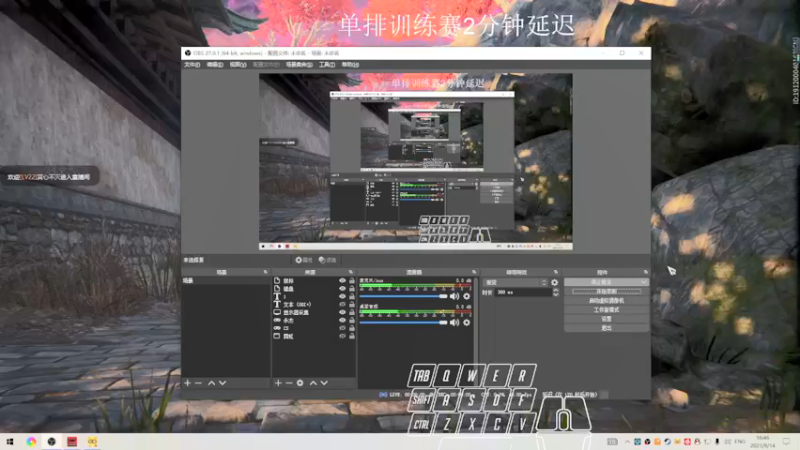Toggle lock on cs source
800x450 pixels.
coord(352,328)
